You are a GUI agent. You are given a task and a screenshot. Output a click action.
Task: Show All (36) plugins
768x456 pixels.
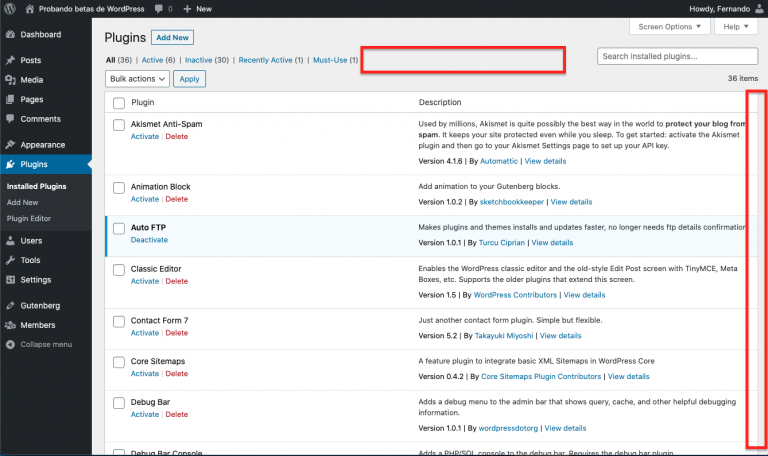click(x=119, y=60)
